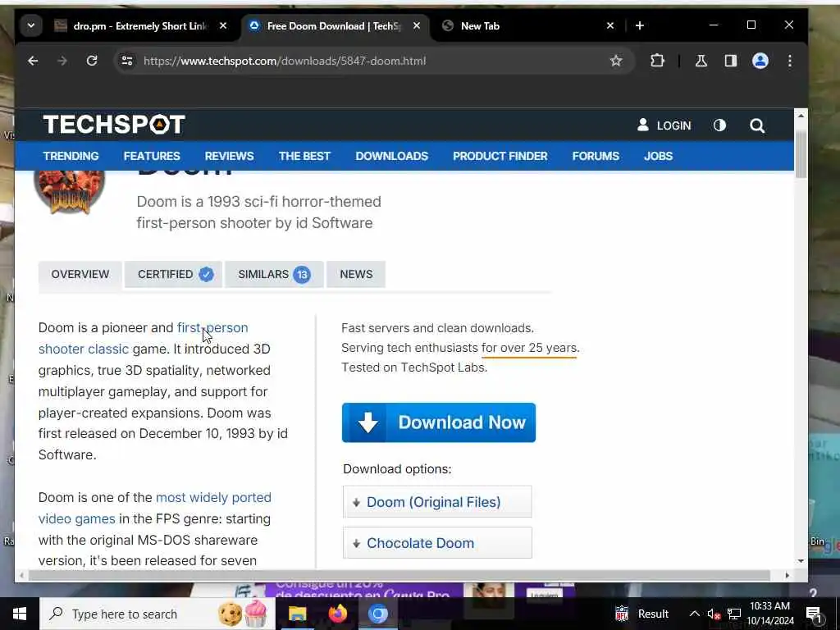The width and height of the screenshot is (840, 630).
Task: Click the horizontal scrollbar thumb
Action: click(399, 575)
